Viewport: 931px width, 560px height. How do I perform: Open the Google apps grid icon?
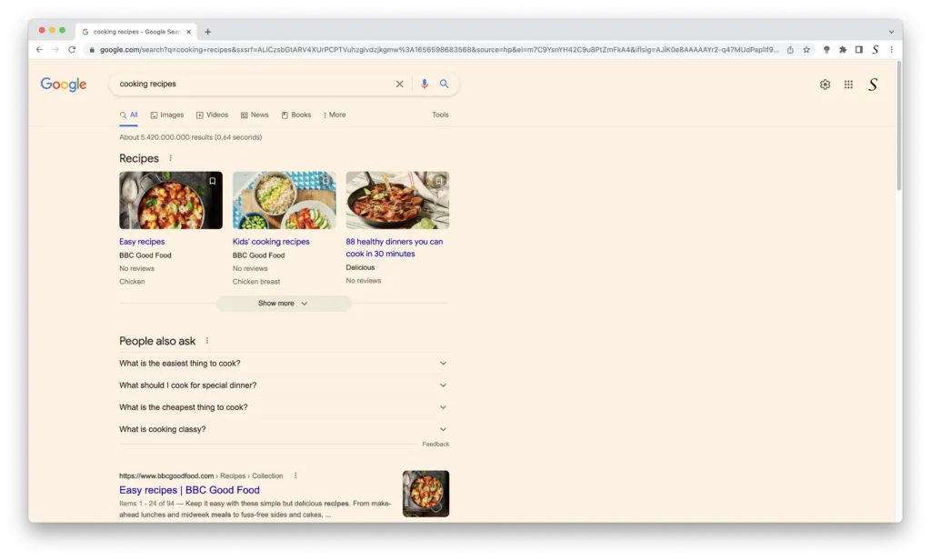pyautogui.click(x=848, y=85)
